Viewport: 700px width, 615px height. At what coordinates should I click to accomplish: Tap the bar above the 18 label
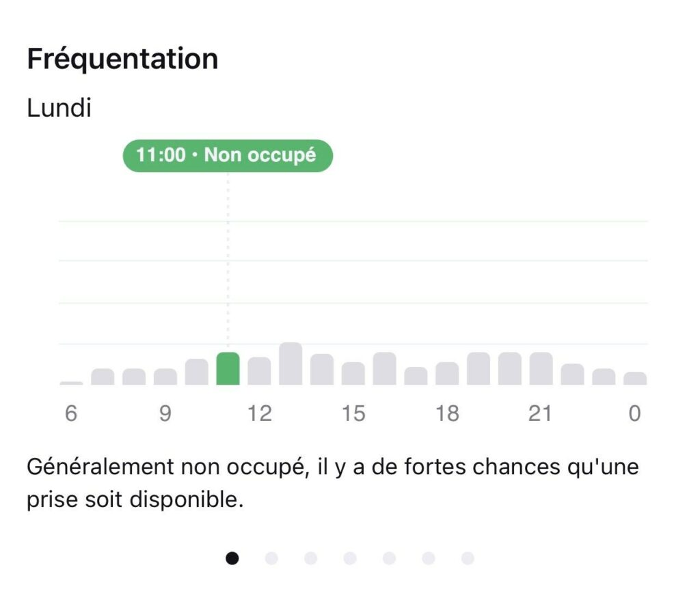point(447,374)
